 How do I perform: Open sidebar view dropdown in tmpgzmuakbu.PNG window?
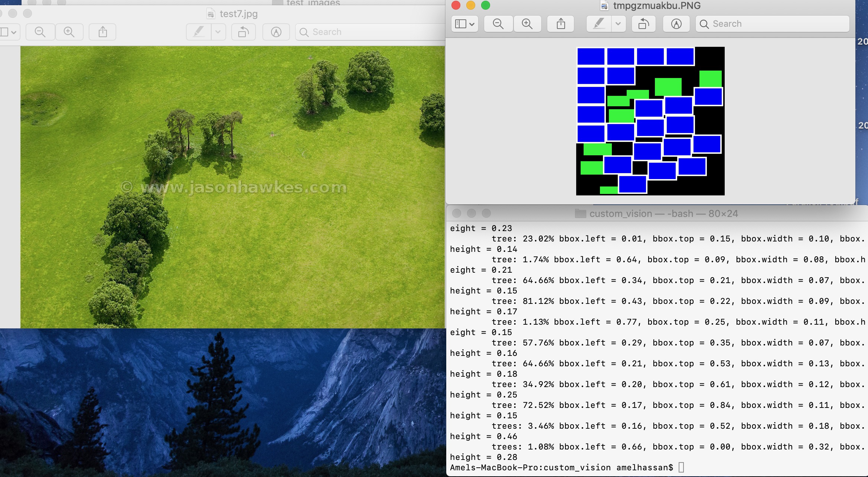coord(464,24)
